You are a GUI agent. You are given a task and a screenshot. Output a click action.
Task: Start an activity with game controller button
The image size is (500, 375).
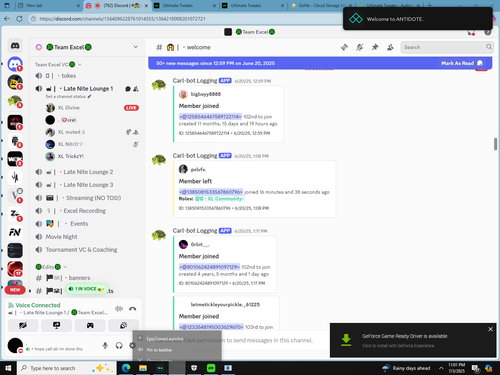pyautogui.click(x=90, y=325)
